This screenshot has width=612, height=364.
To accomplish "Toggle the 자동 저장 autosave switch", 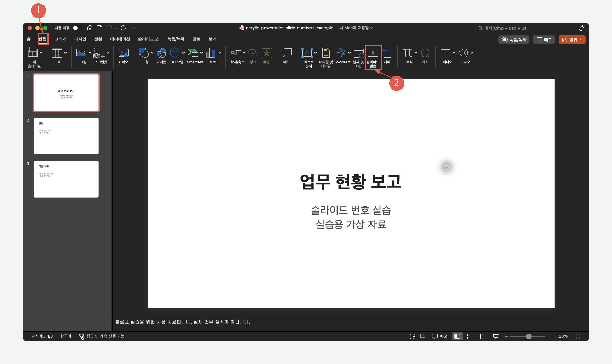I will pyautogui.click(x=78, y=28).
